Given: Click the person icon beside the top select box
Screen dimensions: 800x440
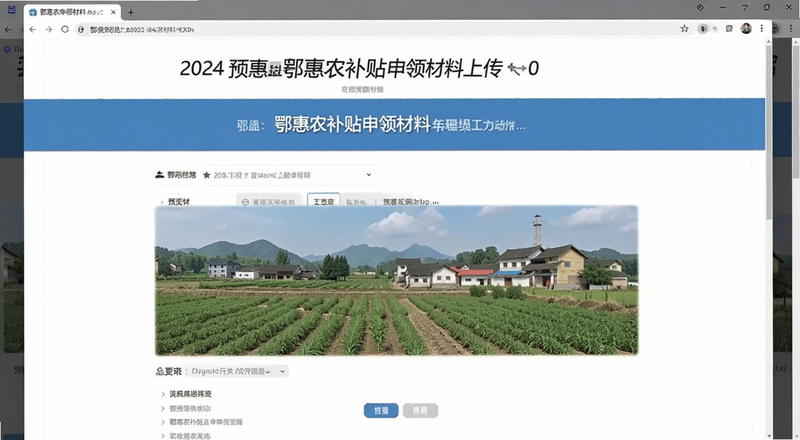Looking at the screenshot, I should [160, 175].
